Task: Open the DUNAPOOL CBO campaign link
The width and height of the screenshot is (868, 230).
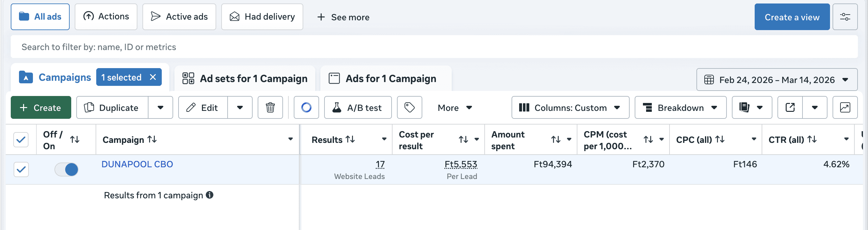Action: (137, 164)
